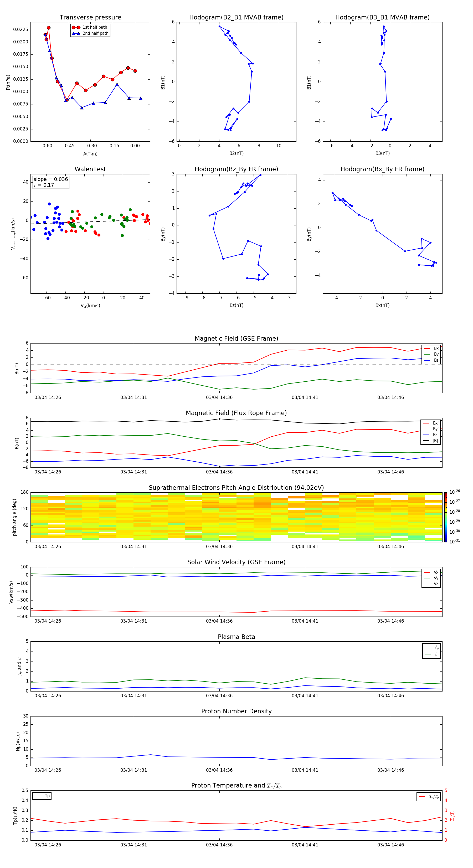Image resolution: width=473 pixels, height=868 pixels.
Task: Click the "Solar Wind Velocity (GSE Frame)" title
Action: pos(236,562)
